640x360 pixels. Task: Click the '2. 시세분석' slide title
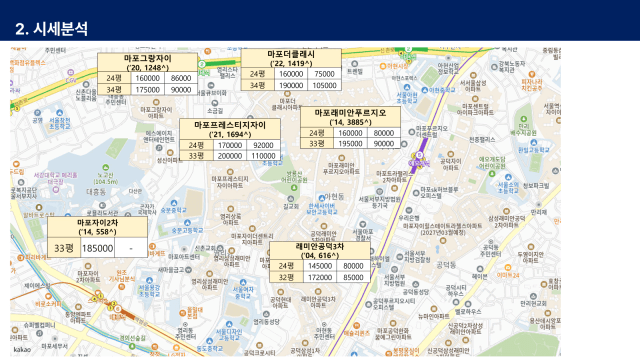(51, 29)
